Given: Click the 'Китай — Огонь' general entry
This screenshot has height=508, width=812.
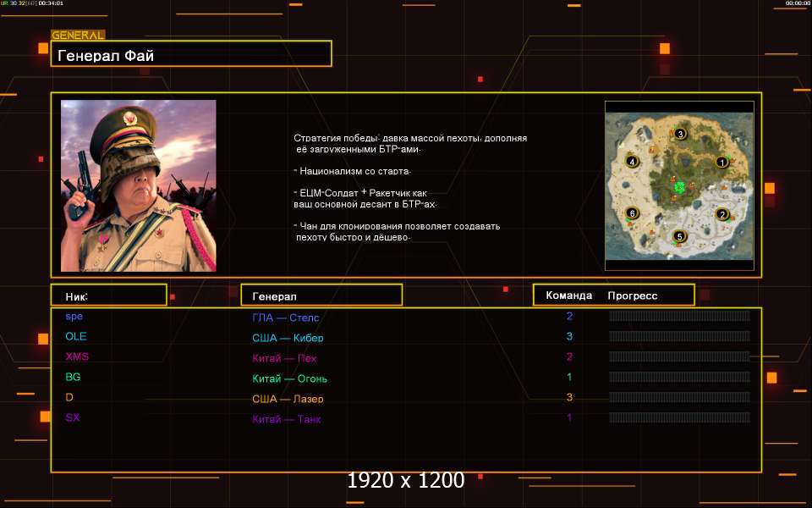Looking at the screenshot, I should [289, 378].
